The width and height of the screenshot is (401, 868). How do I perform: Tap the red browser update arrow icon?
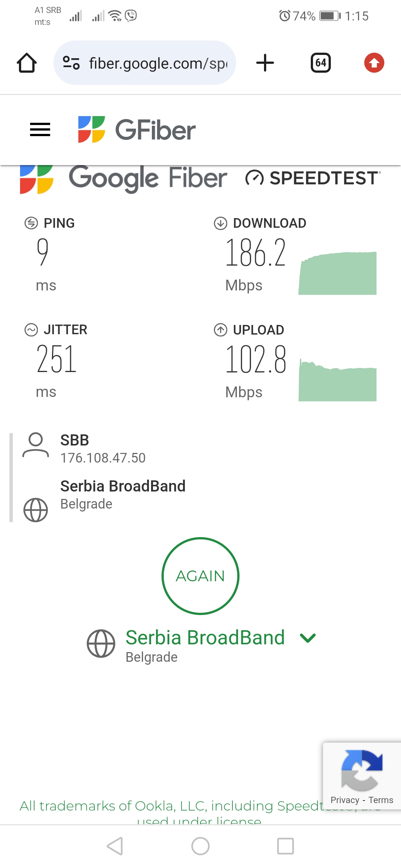tap(374, 63)
